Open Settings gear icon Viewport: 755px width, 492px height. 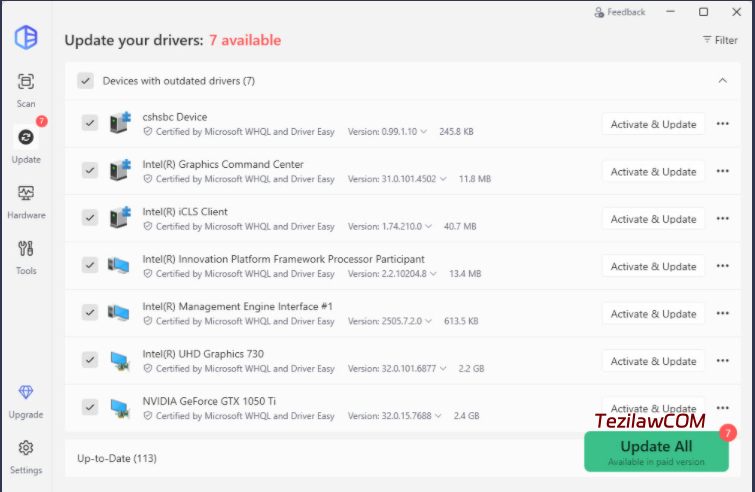pyautogui.click(x=26, y=448)
